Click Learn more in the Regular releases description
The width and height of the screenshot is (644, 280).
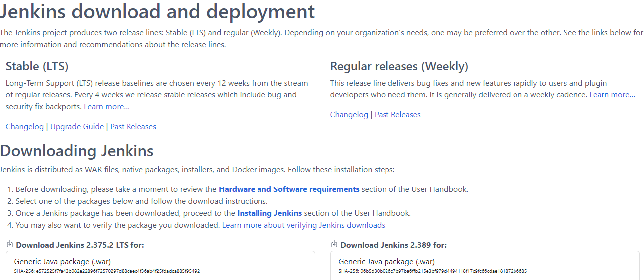(612, 95)
